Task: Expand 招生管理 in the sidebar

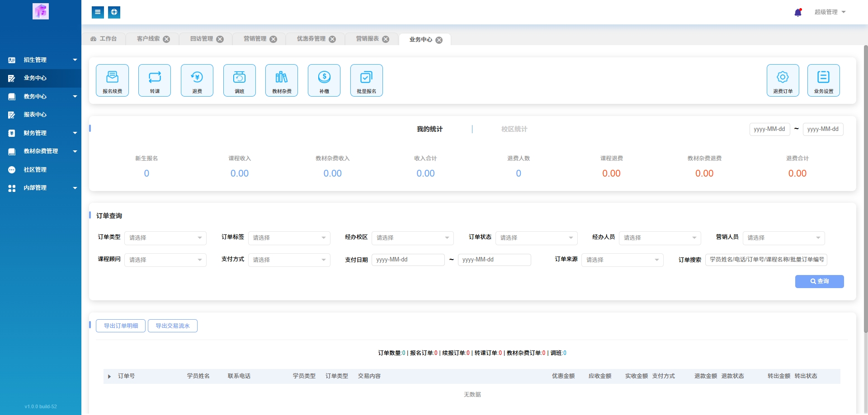Action: (x=41, y=60)
